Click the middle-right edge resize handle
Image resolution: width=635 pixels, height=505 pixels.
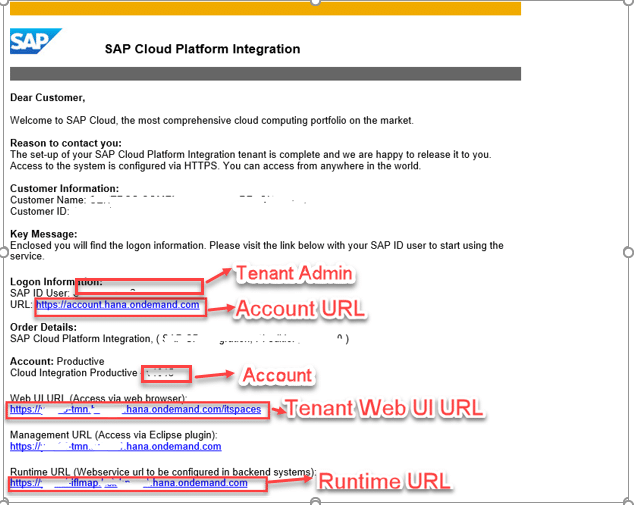pos(630,252)
